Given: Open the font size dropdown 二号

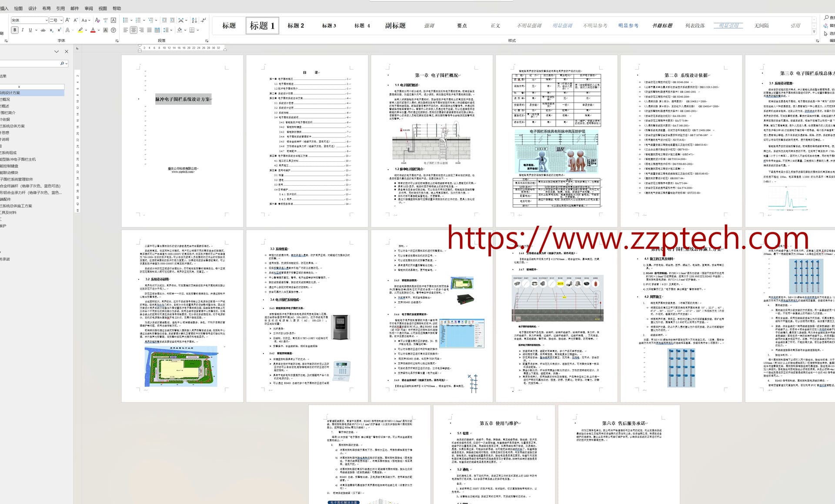Looking at the screenshot, I should [61, 20].
